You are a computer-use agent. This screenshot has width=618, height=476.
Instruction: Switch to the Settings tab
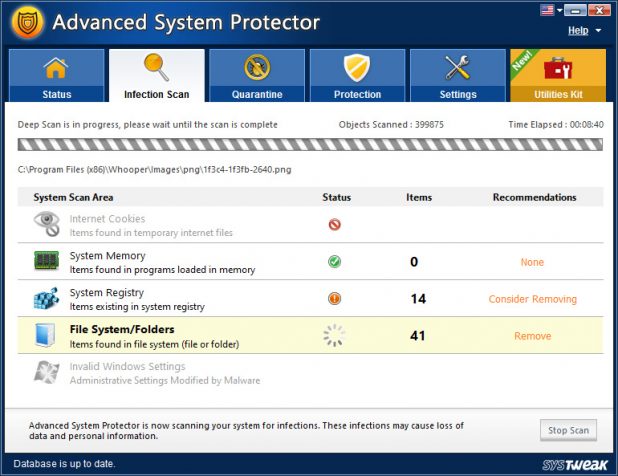458,75
